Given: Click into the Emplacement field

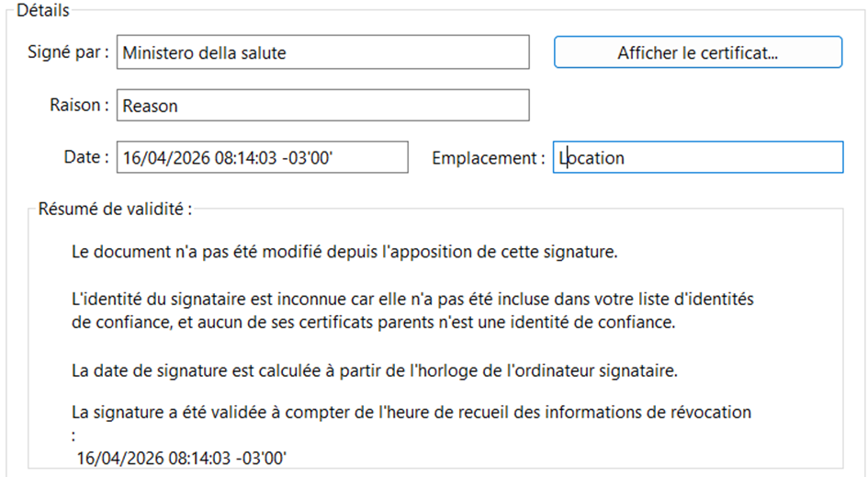Looking at the screenshot, I should 698,157.
